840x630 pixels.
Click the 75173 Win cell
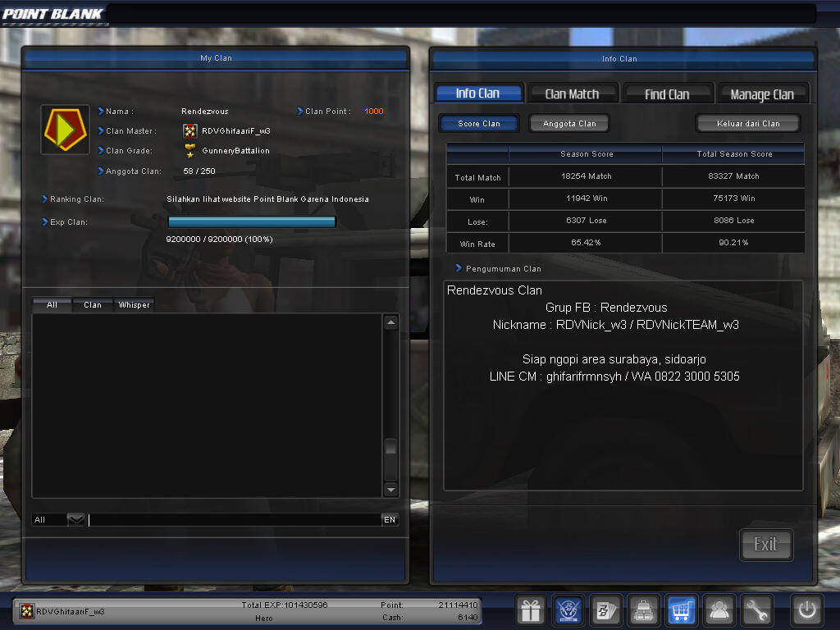tap(733, 199)
